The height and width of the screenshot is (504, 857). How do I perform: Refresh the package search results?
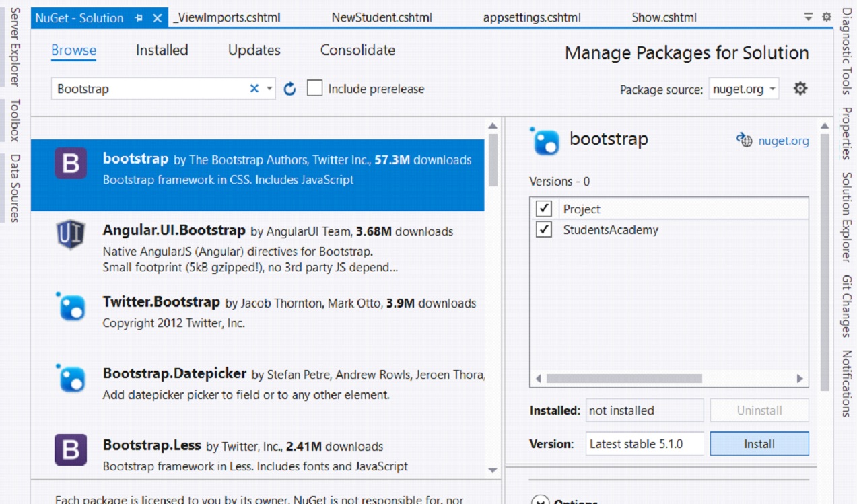coord(290,89)
